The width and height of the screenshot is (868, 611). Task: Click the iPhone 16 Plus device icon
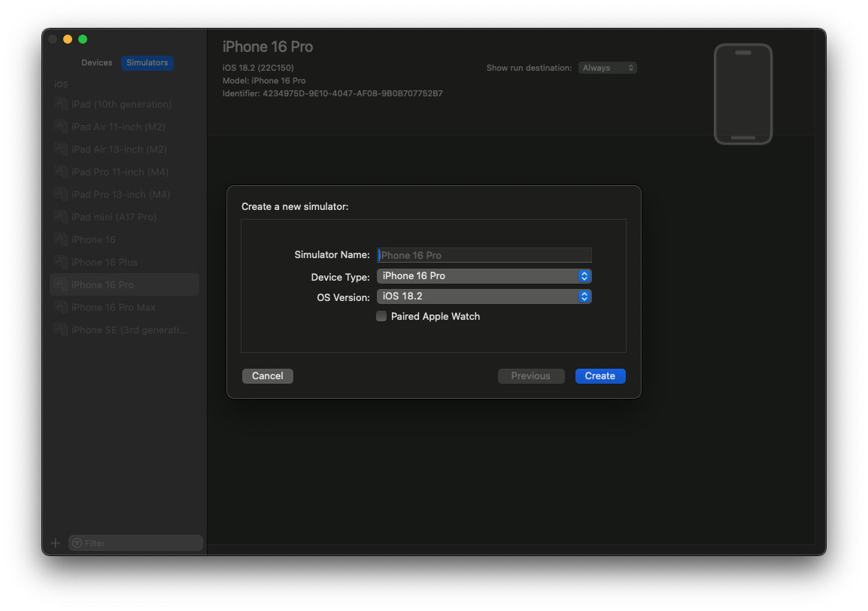pos(60,262)
